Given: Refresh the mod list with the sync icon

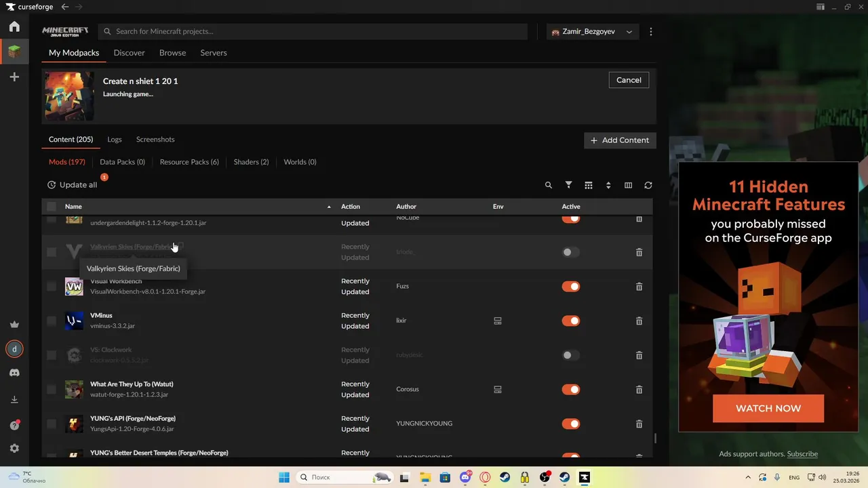Looking at the screenshot, I should click(648, 185).
